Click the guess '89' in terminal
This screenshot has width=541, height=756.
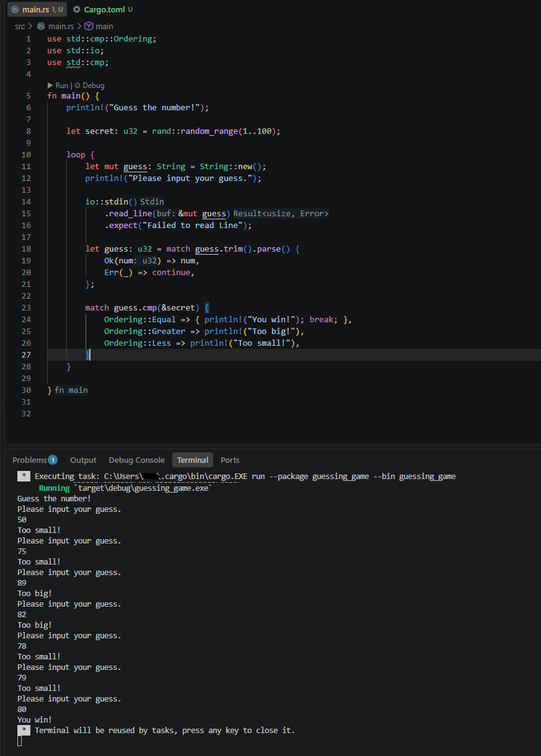22,583
